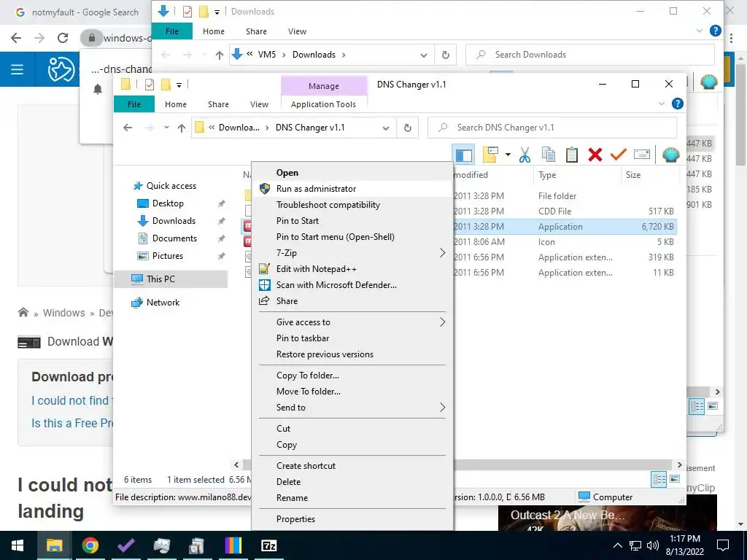747x560 pixels.
Task: Click the orange checkmark Properties icon
Action: point(619,155)
